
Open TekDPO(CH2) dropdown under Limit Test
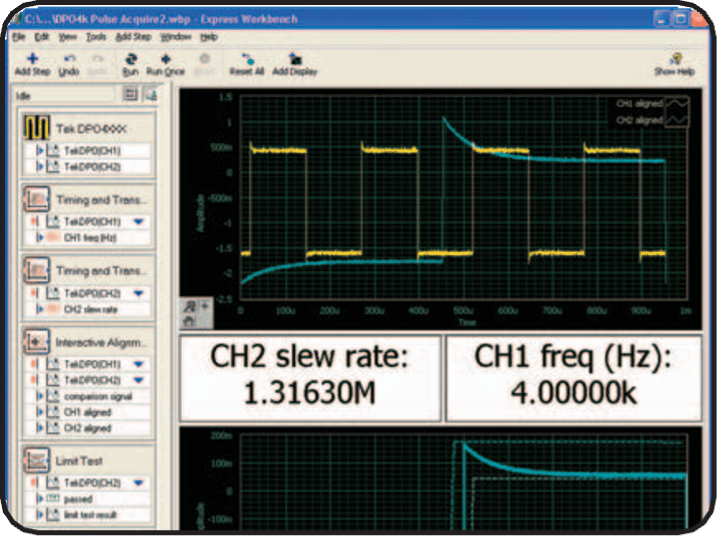tap(138, 482)
